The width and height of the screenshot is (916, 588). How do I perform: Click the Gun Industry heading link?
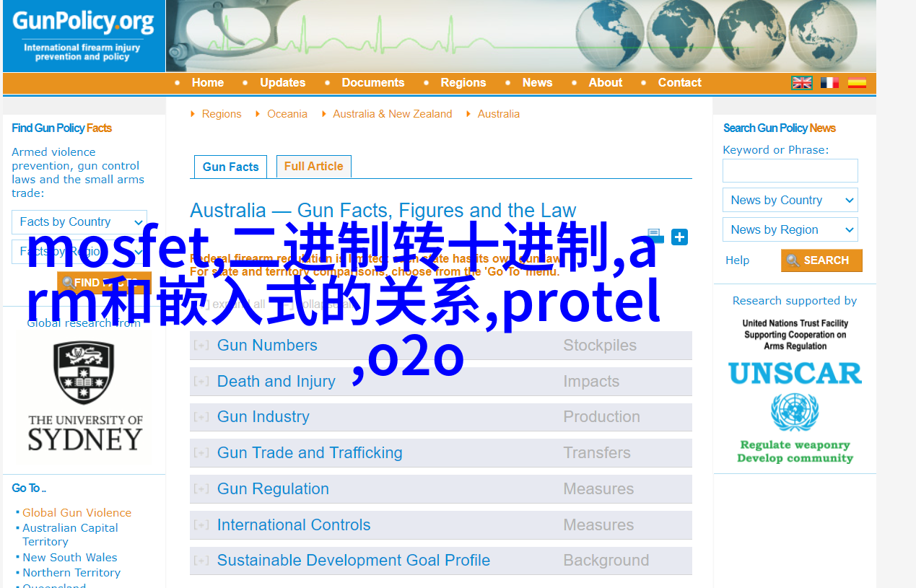[263, 417]
